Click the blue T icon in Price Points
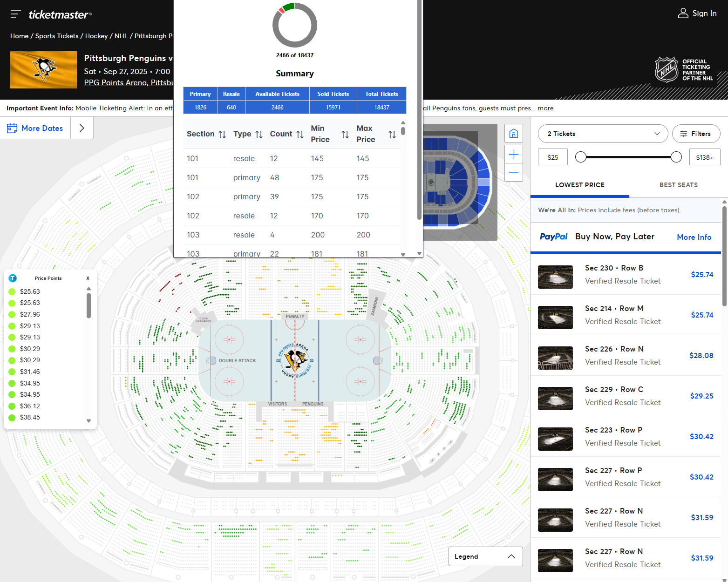Viewport: 728px width, 582px height. pos(13,278)
